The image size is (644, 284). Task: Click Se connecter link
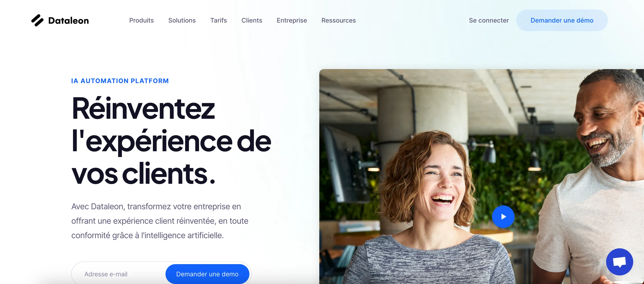coord(488,20)
